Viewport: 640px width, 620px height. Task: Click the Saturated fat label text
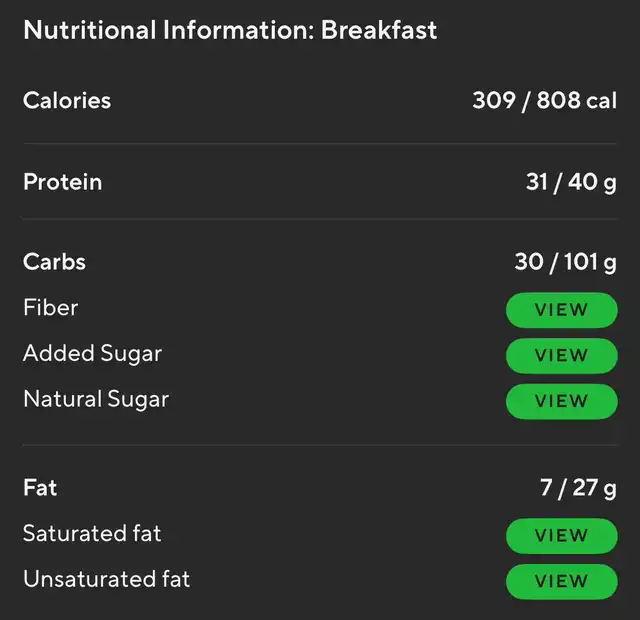tap(92, 533)
